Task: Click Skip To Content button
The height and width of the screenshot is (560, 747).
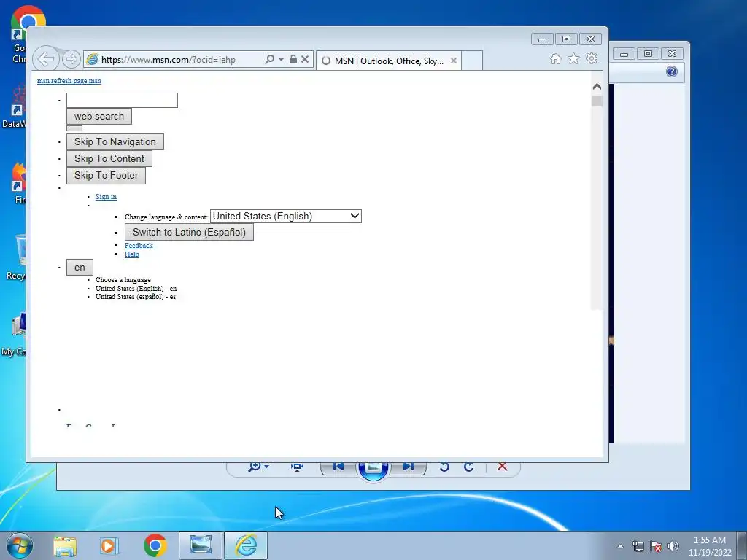Action: (x=109, y=158)
